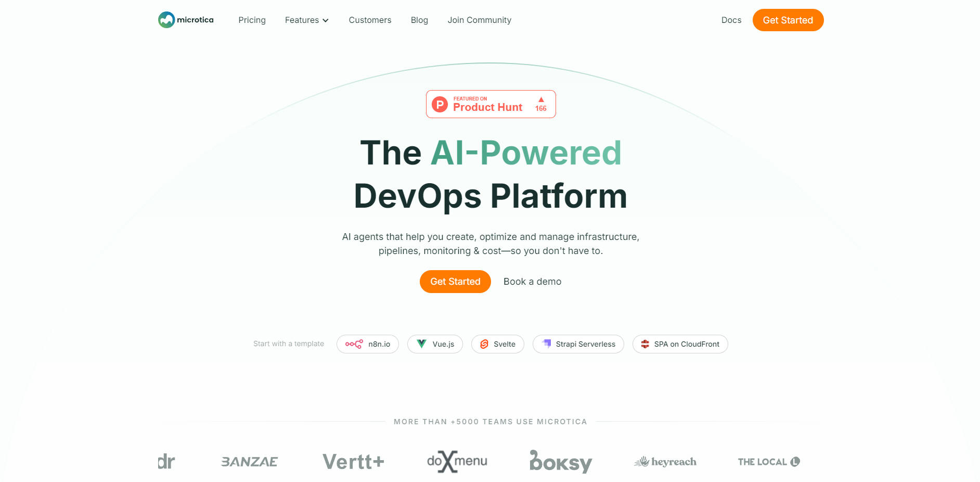Click the hero Get Started button
Image resolution: width=980 pixels, height=482 pixels.
click(x=455, y=282)
